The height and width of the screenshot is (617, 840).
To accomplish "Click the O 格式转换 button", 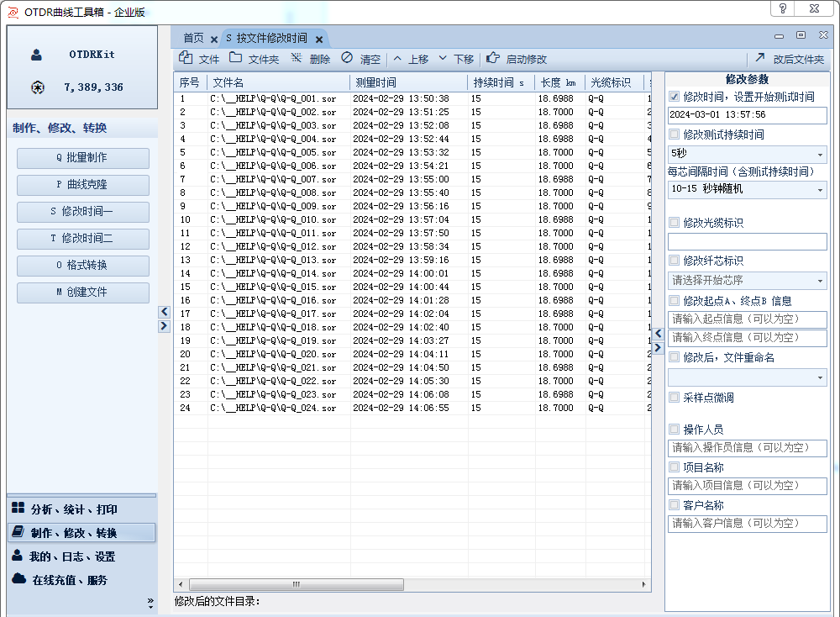I will click(82, 266).
